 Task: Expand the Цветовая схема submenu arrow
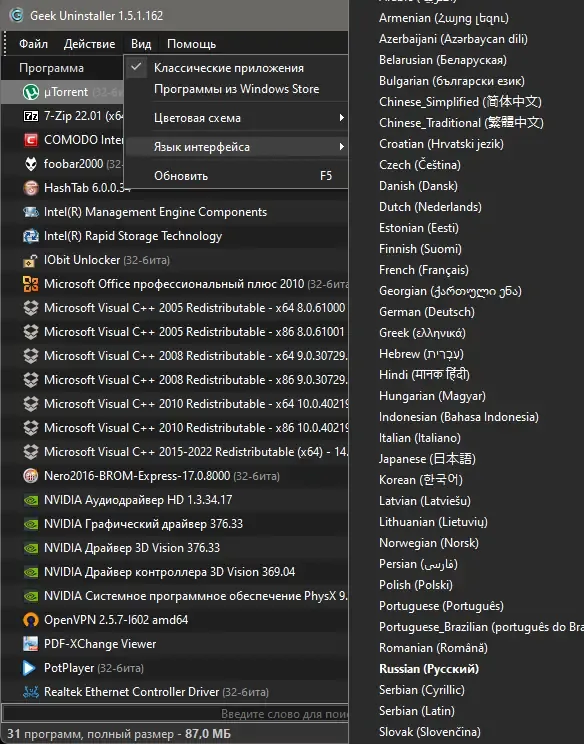click(341, 118)
